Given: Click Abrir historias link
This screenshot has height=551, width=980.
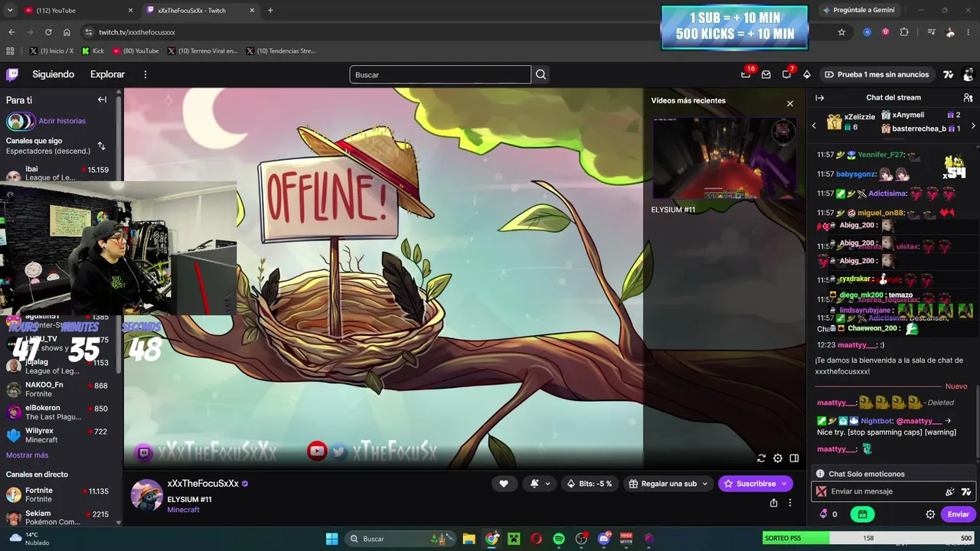Looking at the screenshot, I should point(62,121).
